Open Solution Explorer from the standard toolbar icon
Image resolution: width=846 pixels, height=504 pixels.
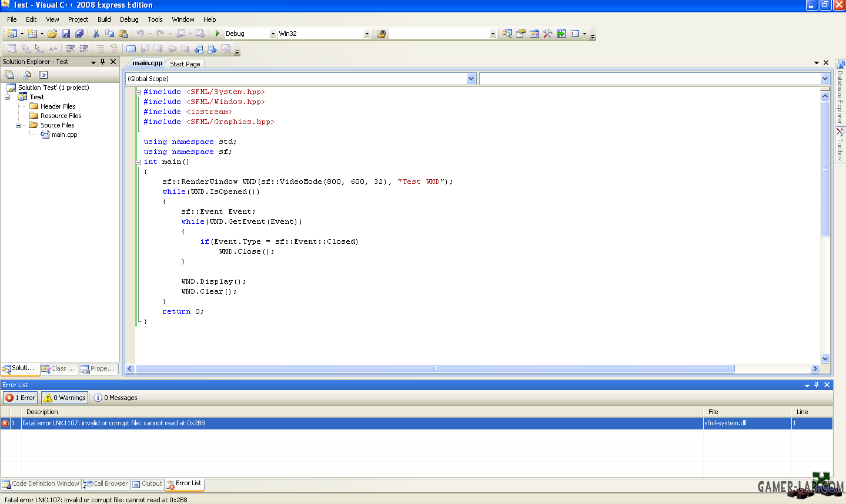[x=507, y=33]
